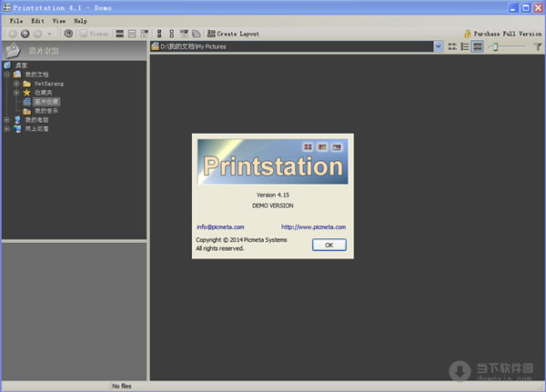Image resolution: width=546 pixels, height=392 pixels.
Task: Click the yellow star icon beside 收藏夹
Action: [26, 92]
